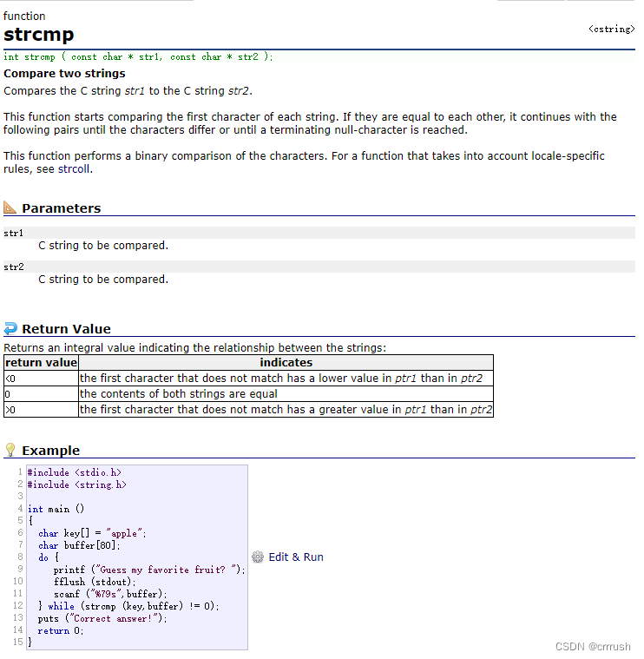Click the 'Returns an integral value' sentence
The height and width of the screenshot is (659, 644).
[x=194, y=347]
